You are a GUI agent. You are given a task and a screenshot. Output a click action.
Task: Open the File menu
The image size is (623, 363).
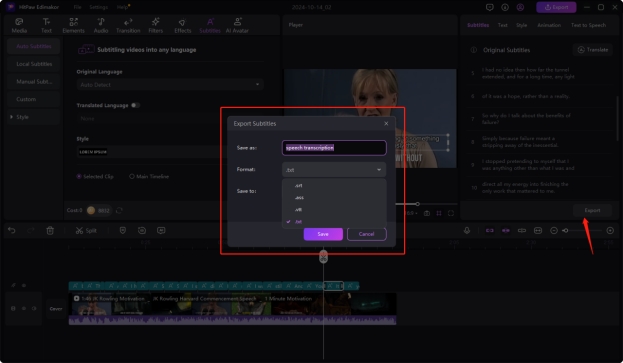pos(77,7)
